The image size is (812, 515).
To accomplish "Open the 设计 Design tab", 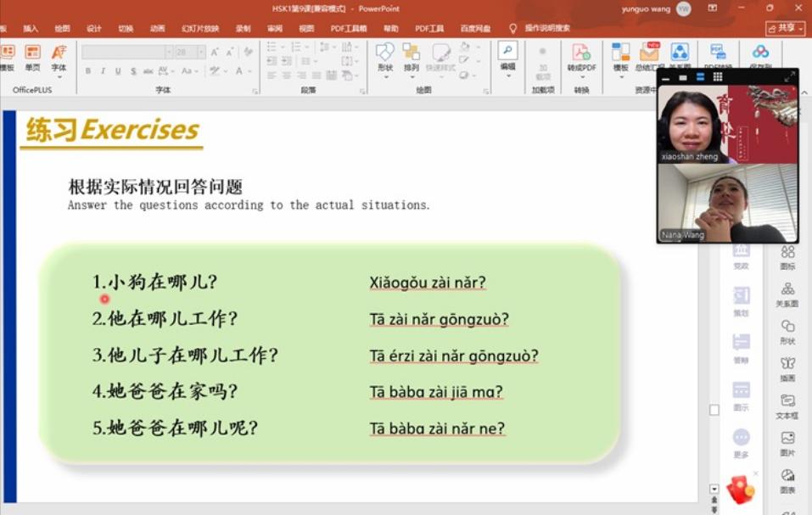I will coord(93,29).
